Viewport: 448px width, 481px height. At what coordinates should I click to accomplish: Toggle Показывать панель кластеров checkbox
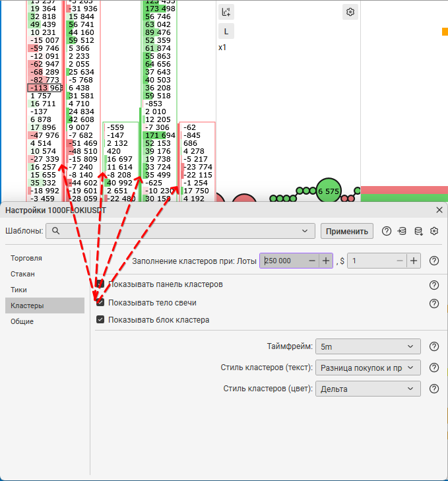100,284
